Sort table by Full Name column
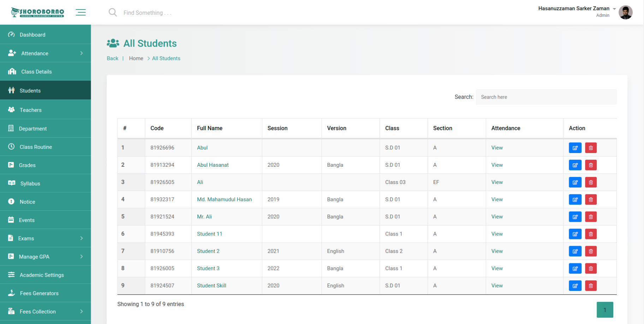Viewport: 644px width, 324px height. pyautogui.click(x=227, y=128)
